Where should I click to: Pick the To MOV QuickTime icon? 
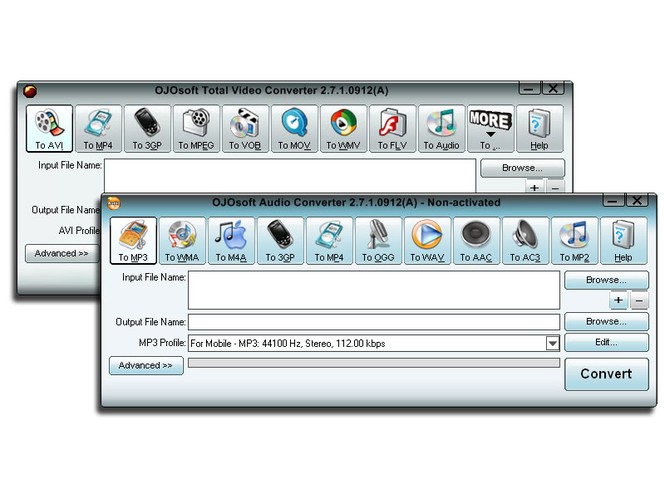click(294, 129)
